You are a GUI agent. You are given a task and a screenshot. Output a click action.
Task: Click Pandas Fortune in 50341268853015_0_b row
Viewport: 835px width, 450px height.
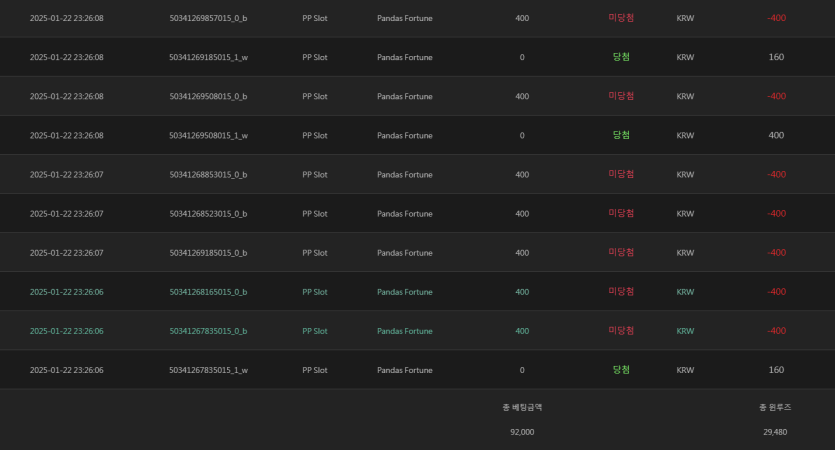tap(405, 174)
